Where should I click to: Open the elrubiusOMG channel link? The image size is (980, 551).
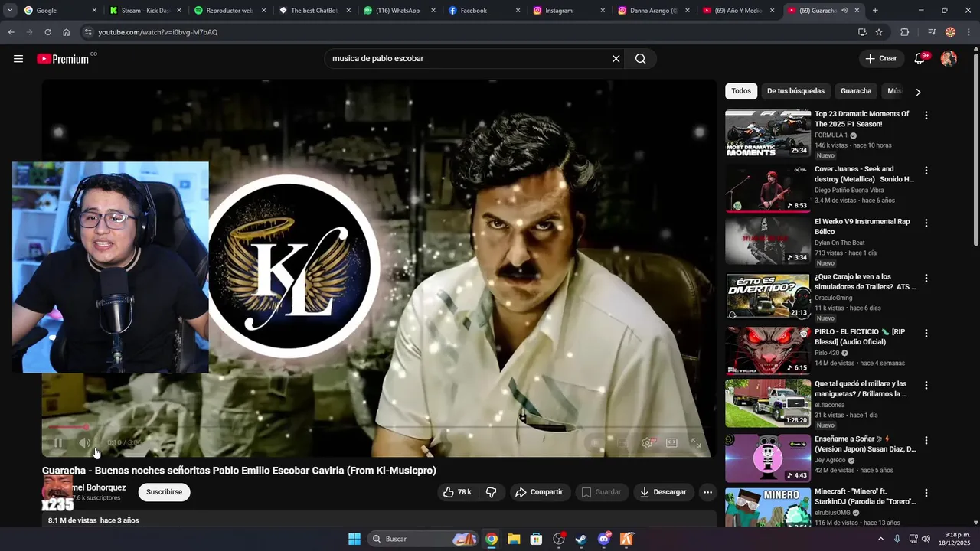(832, 513)
